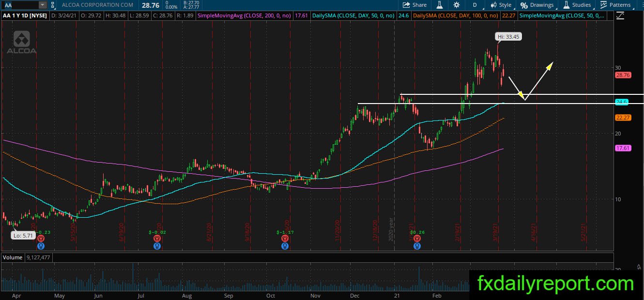This screenshot has width=644, height=300.
Task: Open the symbol selector dropdown arrow
Action: (43, 5)
